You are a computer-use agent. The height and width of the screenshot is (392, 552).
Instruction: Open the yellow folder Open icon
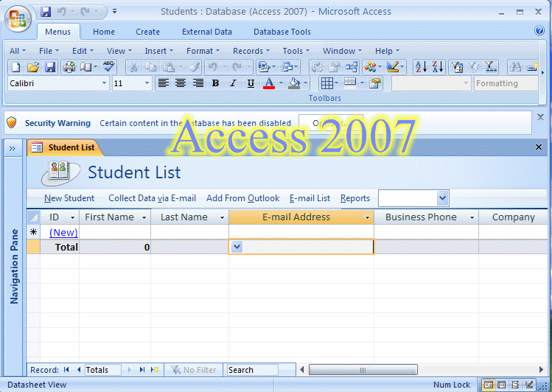click(33, 67)
